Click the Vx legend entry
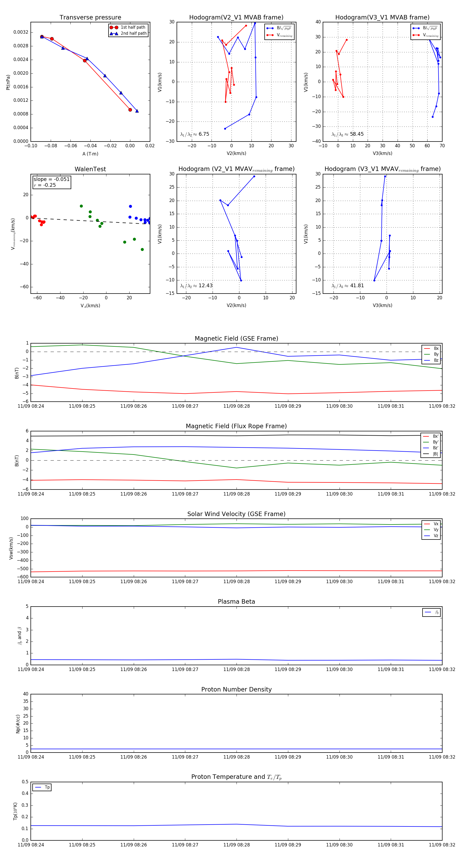 click(x=431, y=524)
